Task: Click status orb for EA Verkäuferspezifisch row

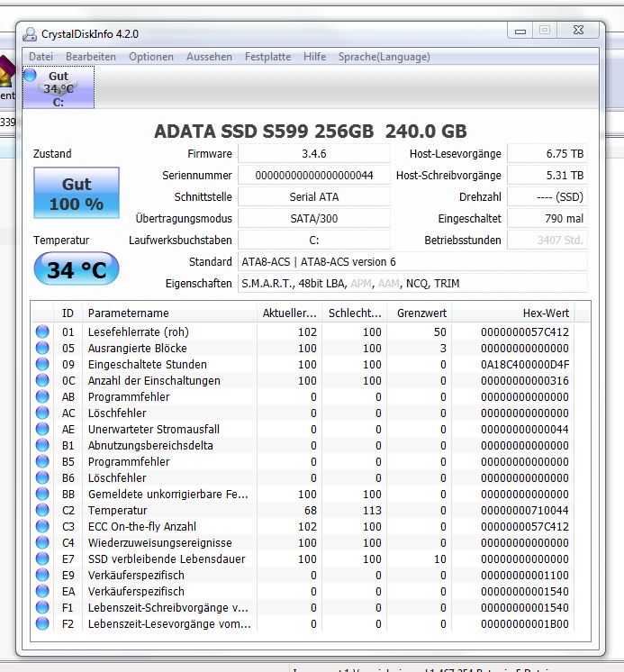Action: [x=42, y=591]
